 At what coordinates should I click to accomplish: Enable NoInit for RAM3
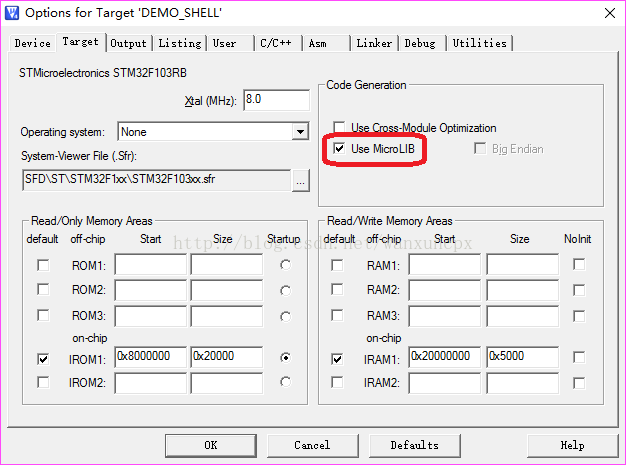[579, 316]
